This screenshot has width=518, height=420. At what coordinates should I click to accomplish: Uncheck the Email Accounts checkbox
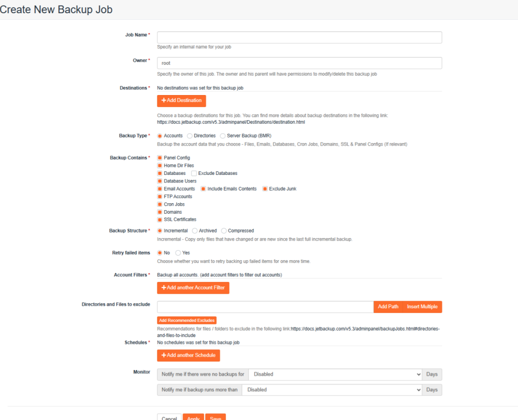pos(159,189)
